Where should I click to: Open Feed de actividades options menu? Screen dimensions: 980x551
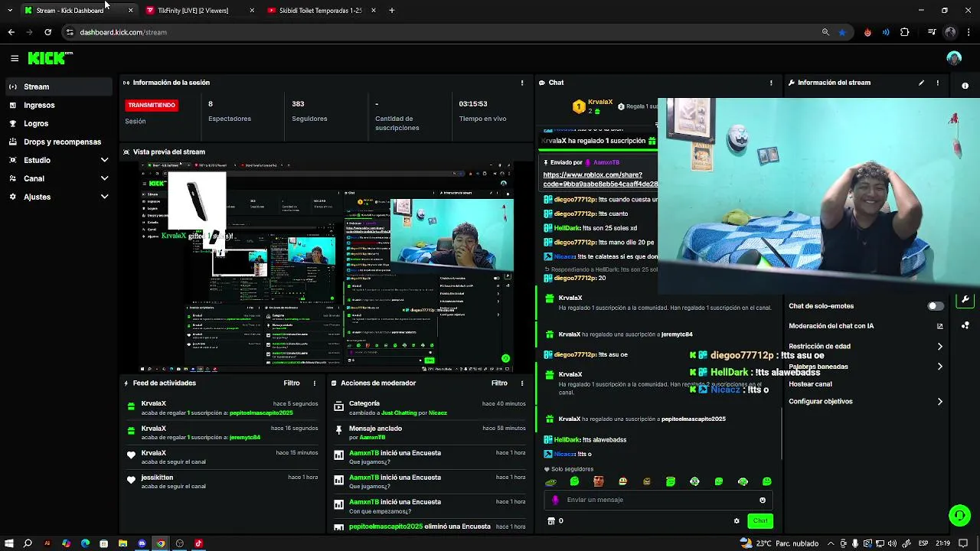click(314, 383)
